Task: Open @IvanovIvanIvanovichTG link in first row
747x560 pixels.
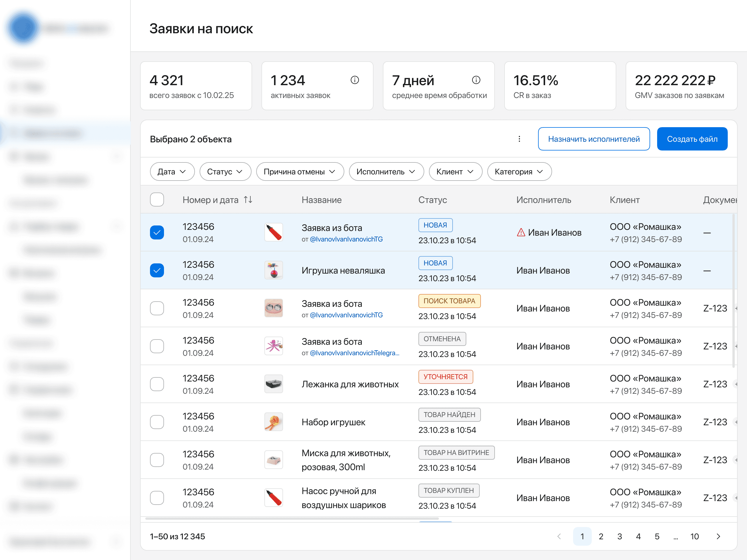Action: click(x=346, y=239)
